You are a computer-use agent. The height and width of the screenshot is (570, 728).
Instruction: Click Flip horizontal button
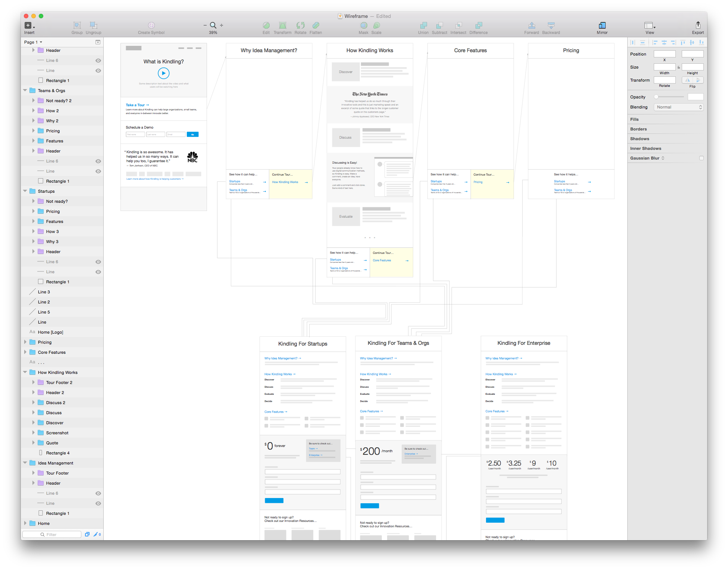(x=687, y=80)
